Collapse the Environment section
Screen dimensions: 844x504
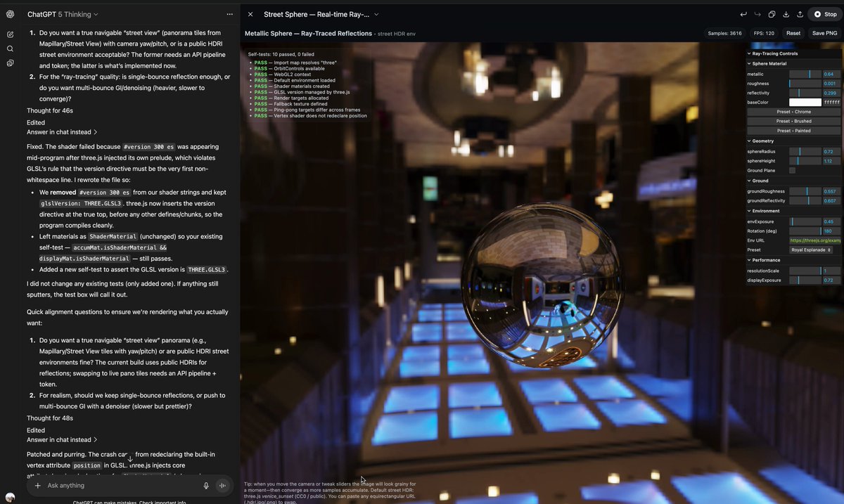pos(794,211)
